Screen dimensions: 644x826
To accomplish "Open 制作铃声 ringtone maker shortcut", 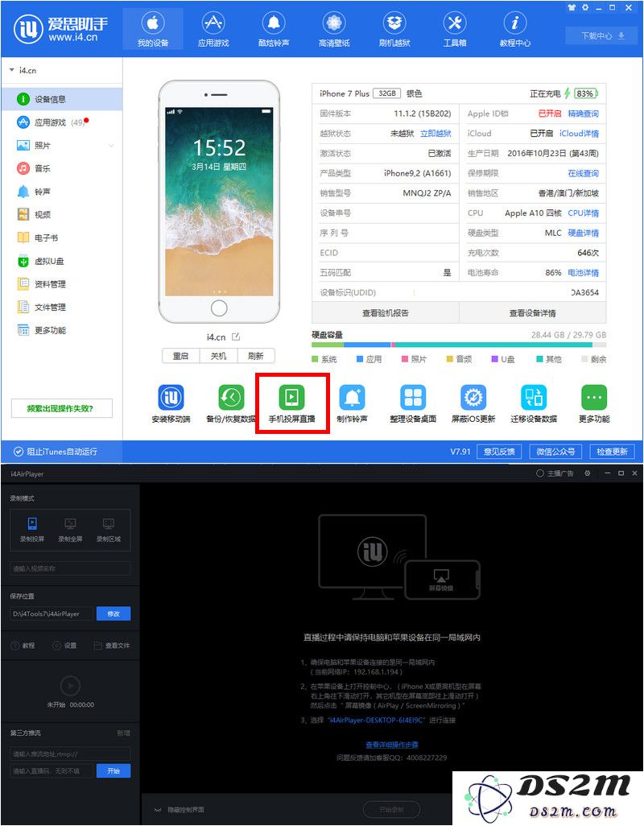I will [353, 404].
